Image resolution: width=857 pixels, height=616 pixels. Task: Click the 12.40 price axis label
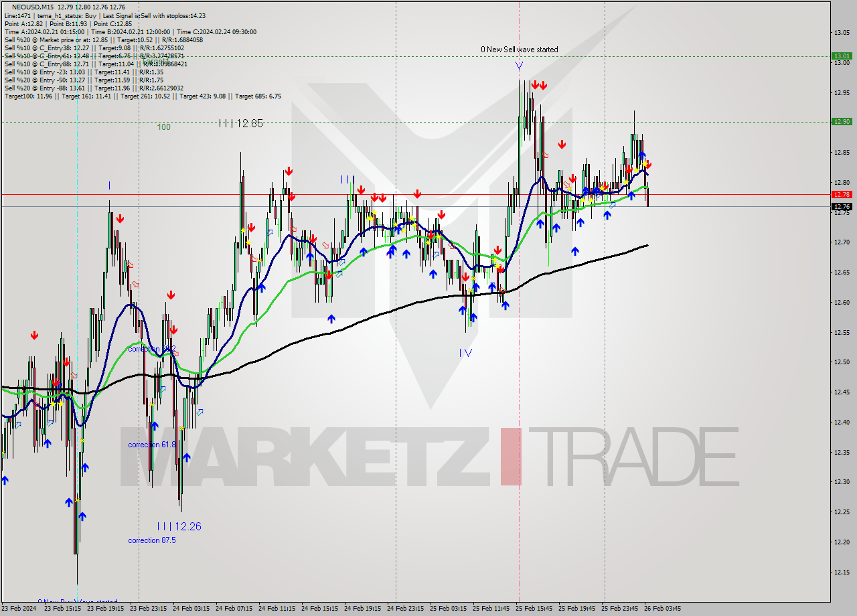point(842,422)
